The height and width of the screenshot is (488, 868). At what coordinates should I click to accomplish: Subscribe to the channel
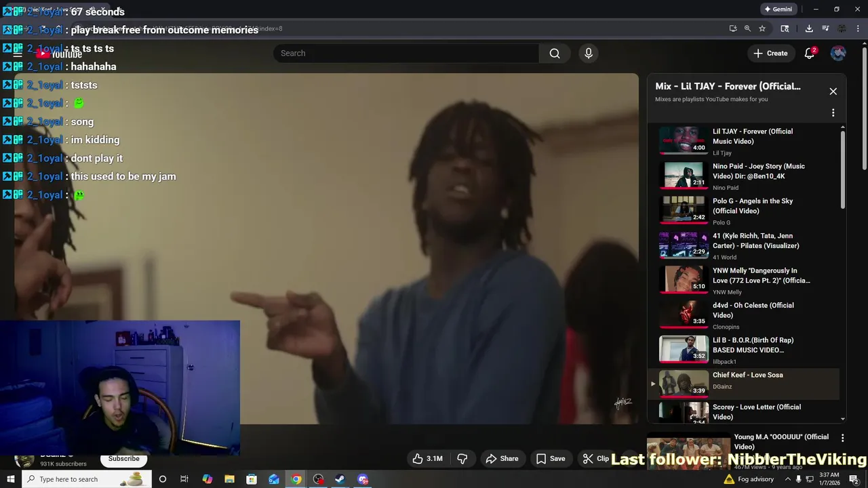(124, 459)
